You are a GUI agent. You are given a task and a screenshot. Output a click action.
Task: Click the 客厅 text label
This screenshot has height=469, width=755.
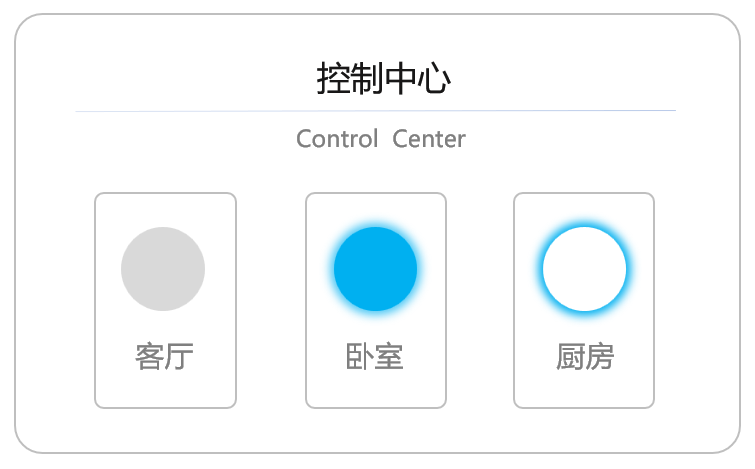[164, 357]
